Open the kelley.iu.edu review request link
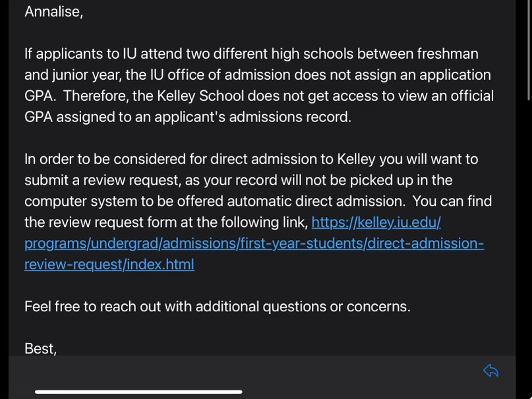Viewport: 532px width, 399px height. click(376, 222)
